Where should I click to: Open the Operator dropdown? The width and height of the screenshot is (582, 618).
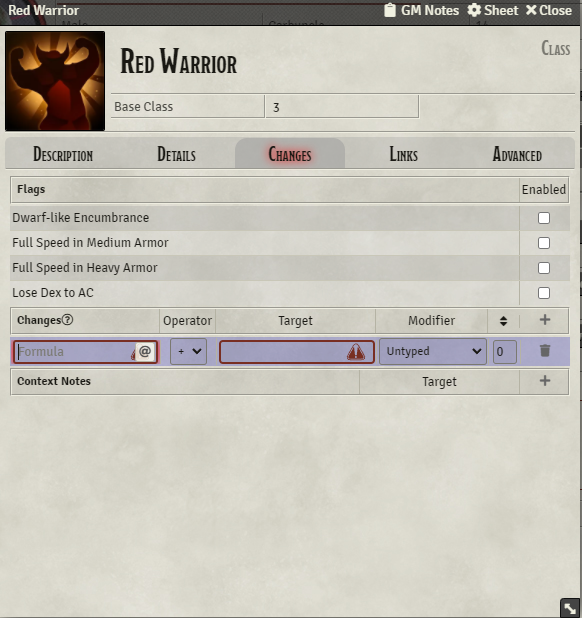pyautogui.click(x=188, y=351)
